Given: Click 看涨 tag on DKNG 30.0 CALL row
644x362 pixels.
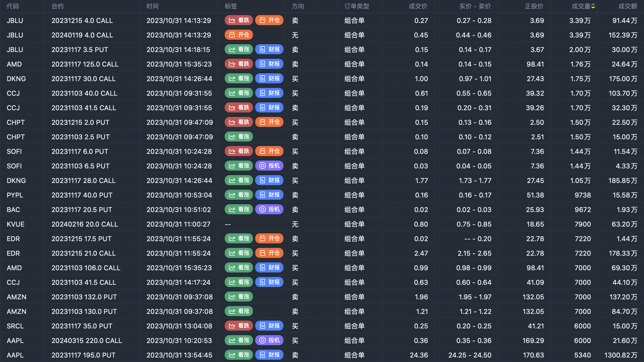Looking at the screenshot, I should (239, 78).
